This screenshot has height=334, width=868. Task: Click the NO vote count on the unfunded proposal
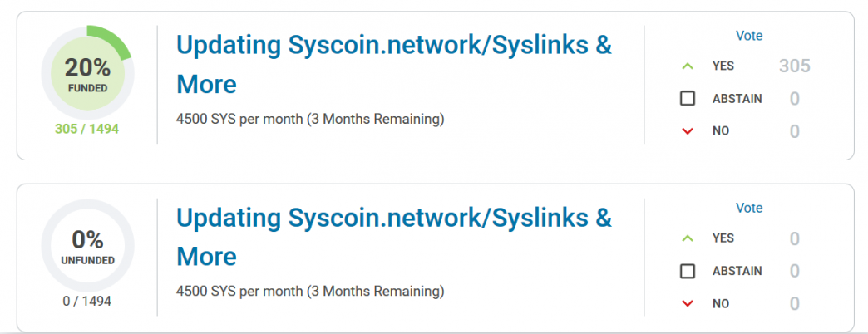tap(794, 304)
